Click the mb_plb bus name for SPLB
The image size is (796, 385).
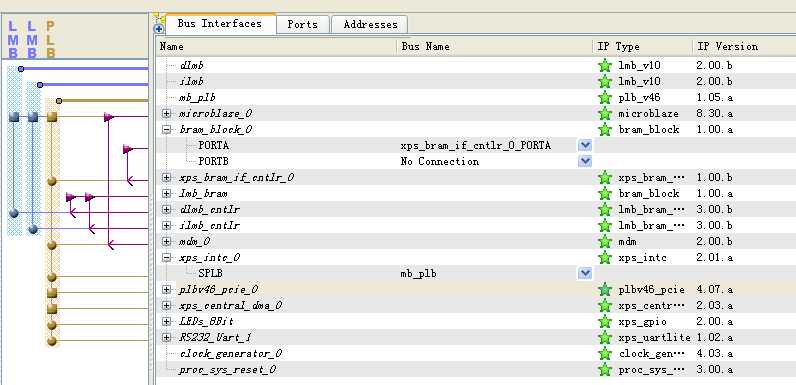point(419,274)
